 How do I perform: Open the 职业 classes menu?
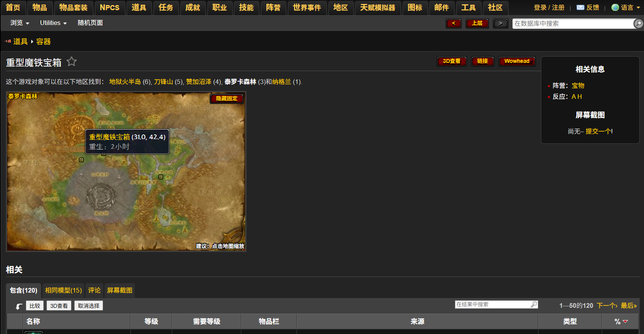pos(220,7)
